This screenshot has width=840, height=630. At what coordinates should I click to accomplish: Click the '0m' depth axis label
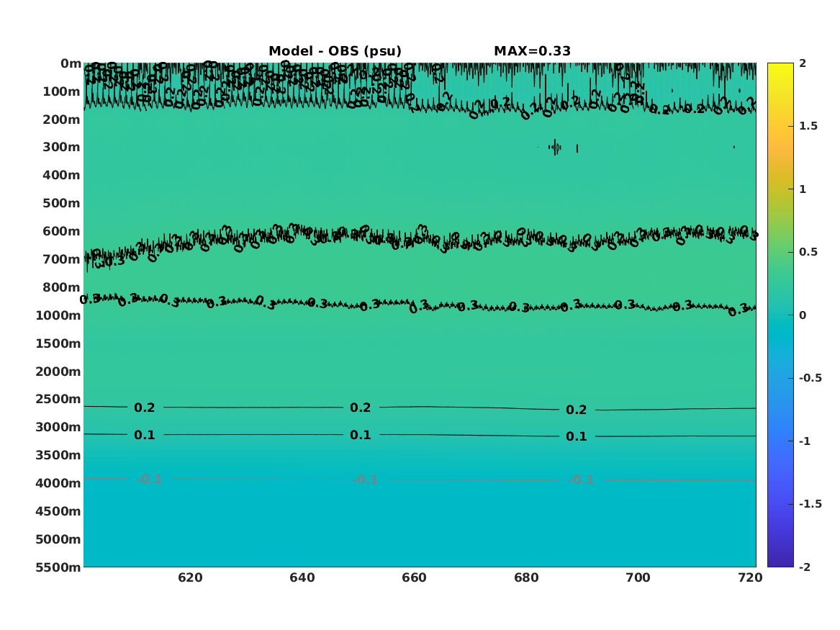coord(71,64)
